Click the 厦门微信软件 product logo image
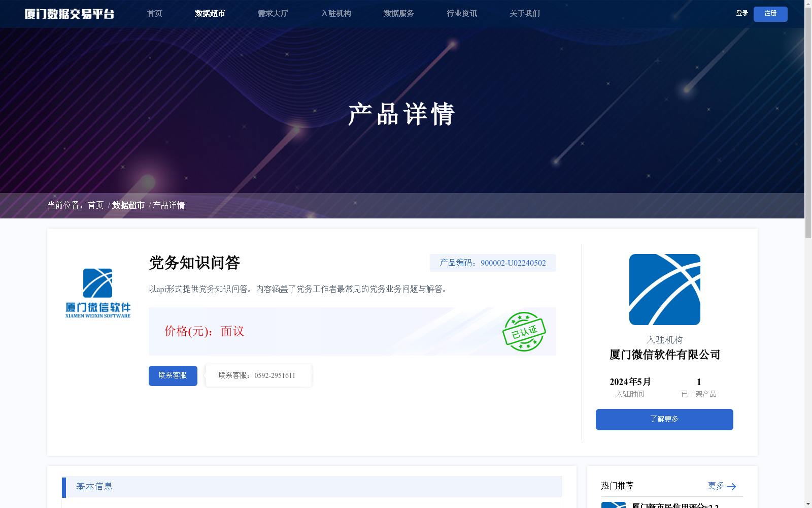The width and height of the screenshot is (812, 508). (98, 293)
